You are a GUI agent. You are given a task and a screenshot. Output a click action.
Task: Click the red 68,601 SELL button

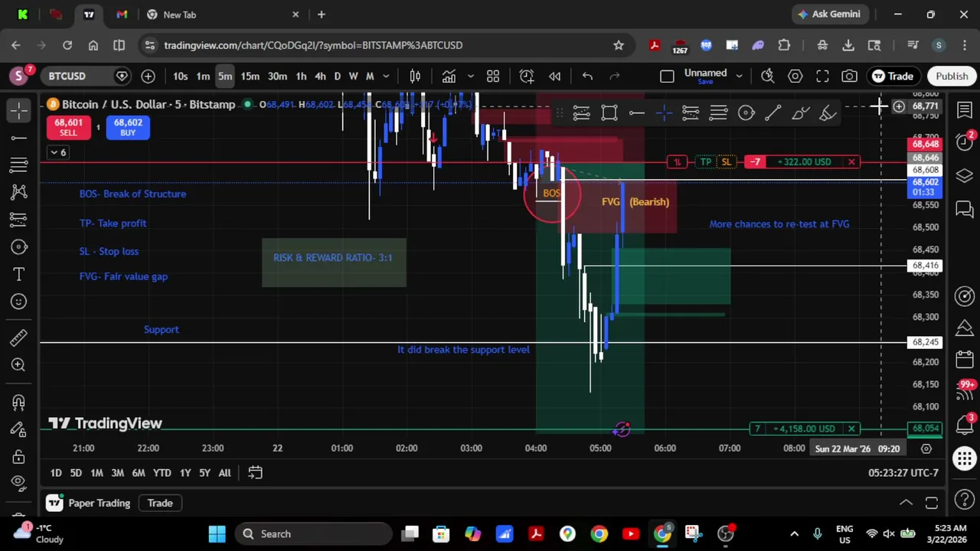point(68,127)
